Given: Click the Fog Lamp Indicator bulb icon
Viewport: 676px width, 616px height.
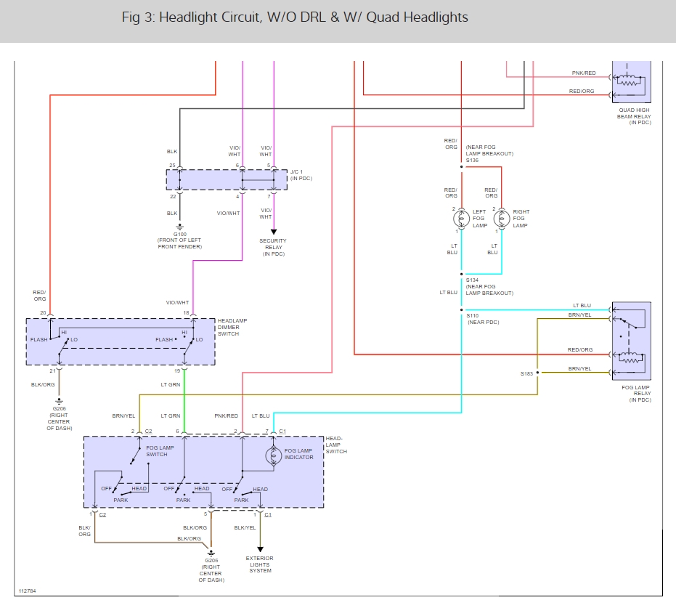Looking at the screenshot, I should [x=273, y=456].
